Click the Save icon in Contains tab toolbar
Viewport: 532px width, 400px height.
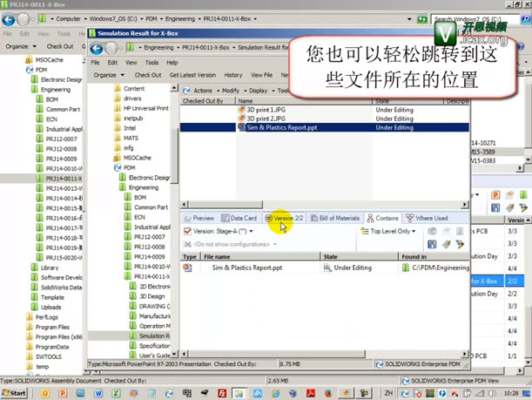pos(432,244)
